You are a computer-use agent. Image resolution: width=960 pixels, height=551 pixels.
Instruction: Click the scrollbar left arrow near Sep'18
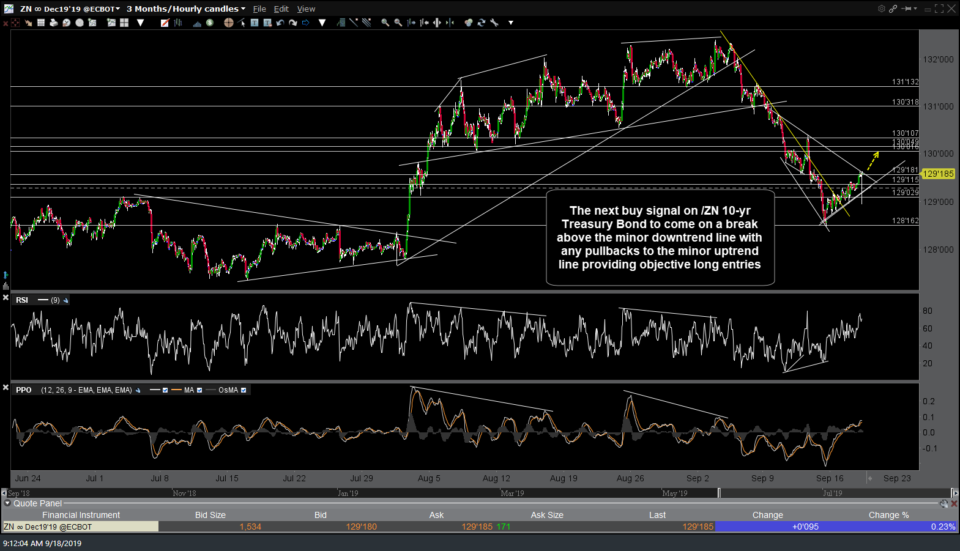(4, 493)
